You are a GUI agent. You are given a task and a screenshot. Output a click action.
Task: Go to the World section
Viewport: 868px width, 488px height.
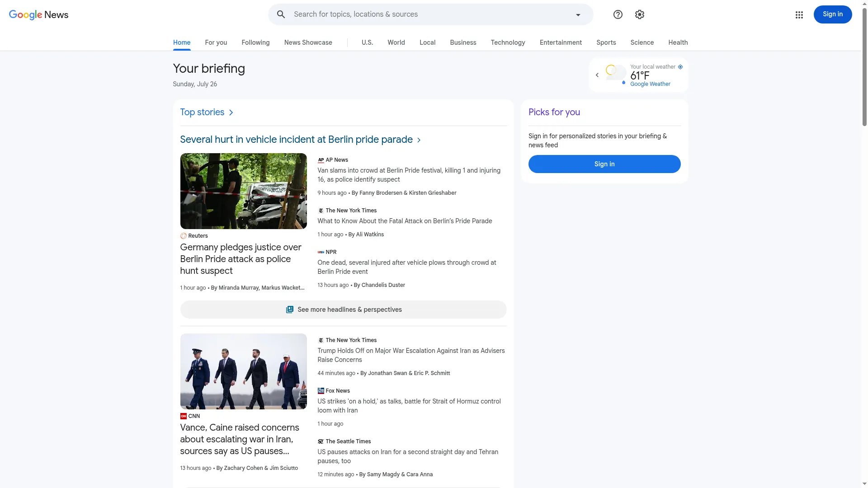pyautogui.click(x=396, y=42)
